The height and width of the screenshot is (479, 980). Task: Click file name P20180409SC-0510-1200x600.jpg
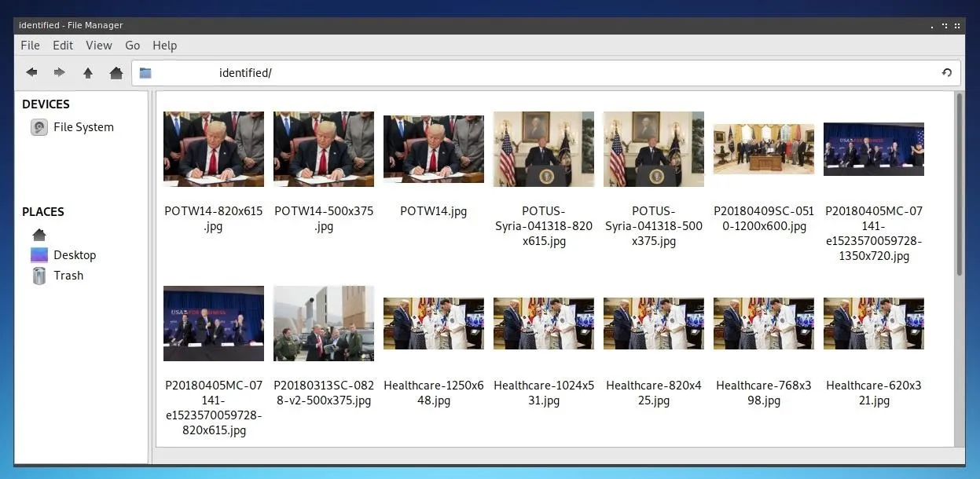pyautogui.click(x=764, y=218)
